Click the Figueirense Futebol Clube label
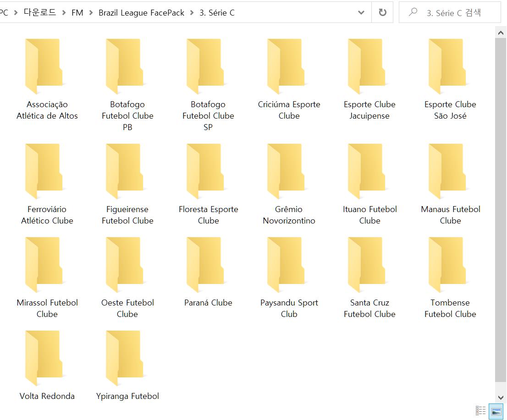Viewport: 507px width, 420px height. pyautogui.click(x=128, y=215)
